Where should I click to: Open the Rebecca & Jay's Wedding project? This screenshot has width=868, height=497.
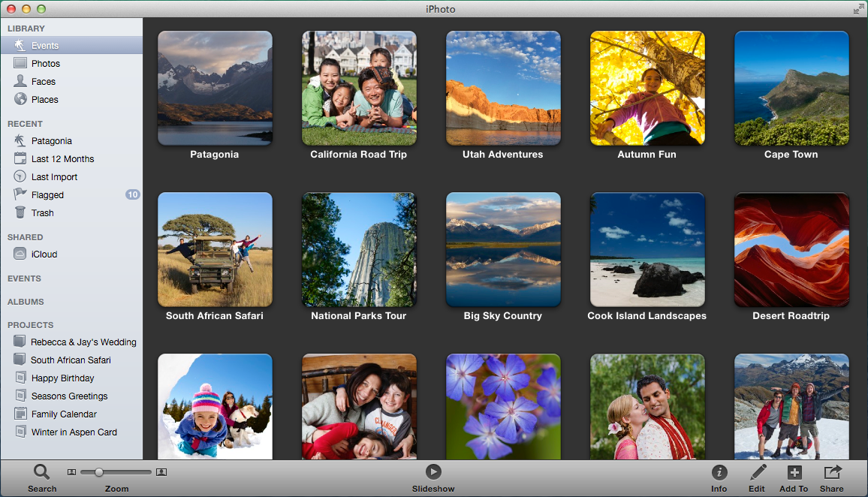pyautogui.click(x=71, y=342)
